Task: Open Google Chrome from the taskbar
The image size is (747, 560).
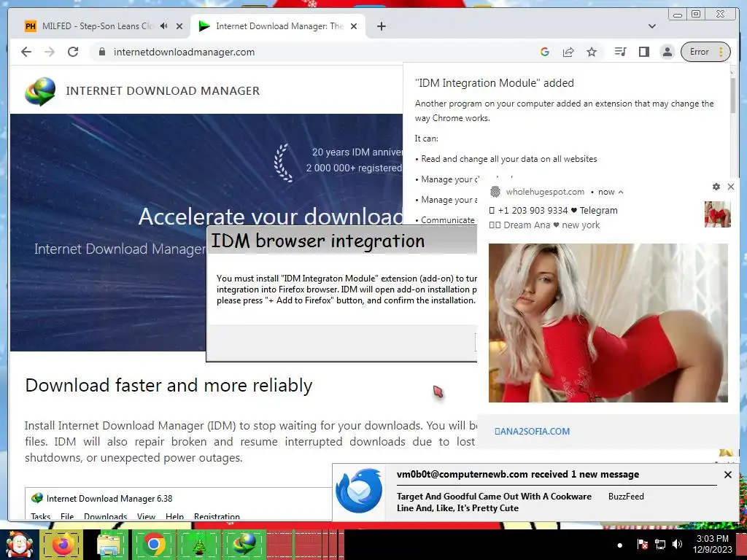Action: pyautogui.click(x=153, y=545)
